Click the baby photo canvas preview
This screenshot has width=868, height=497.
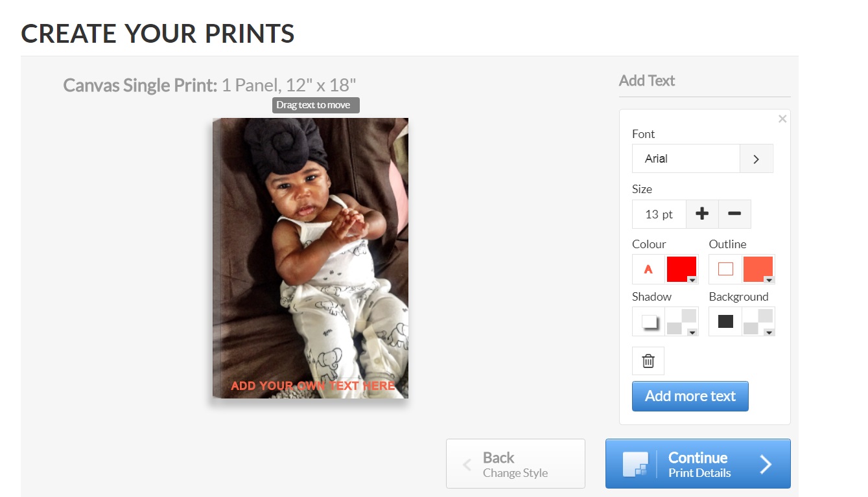click(x=311, y=258)
